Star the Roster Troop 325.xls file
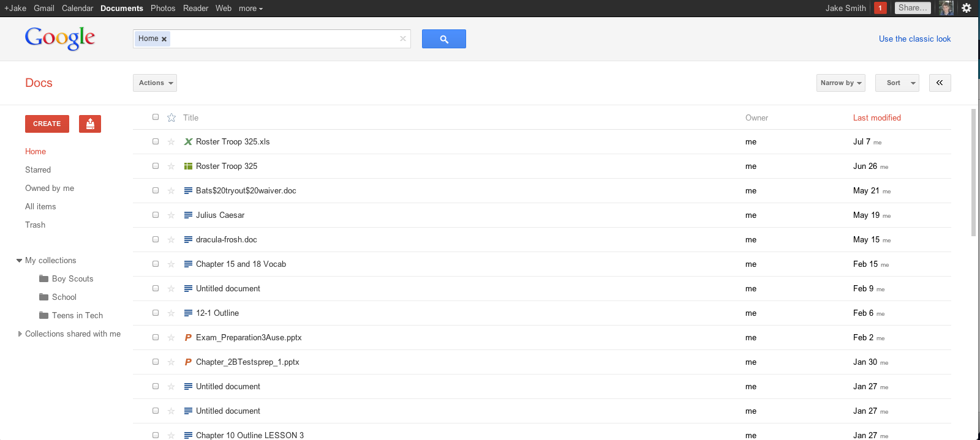This screenshot has height=440, width=980. [x=171, y=142]
